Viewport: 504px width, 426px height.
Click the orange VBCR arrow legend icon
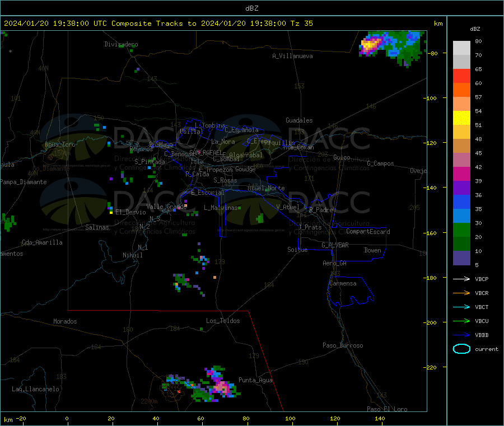461,293
